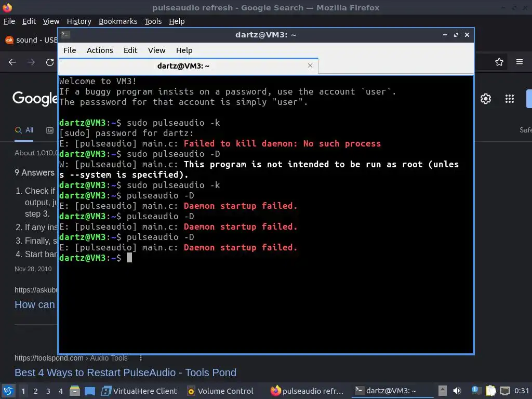The image size is (532, 399).
Task: Click the Google logo
Action: point(35,98)
